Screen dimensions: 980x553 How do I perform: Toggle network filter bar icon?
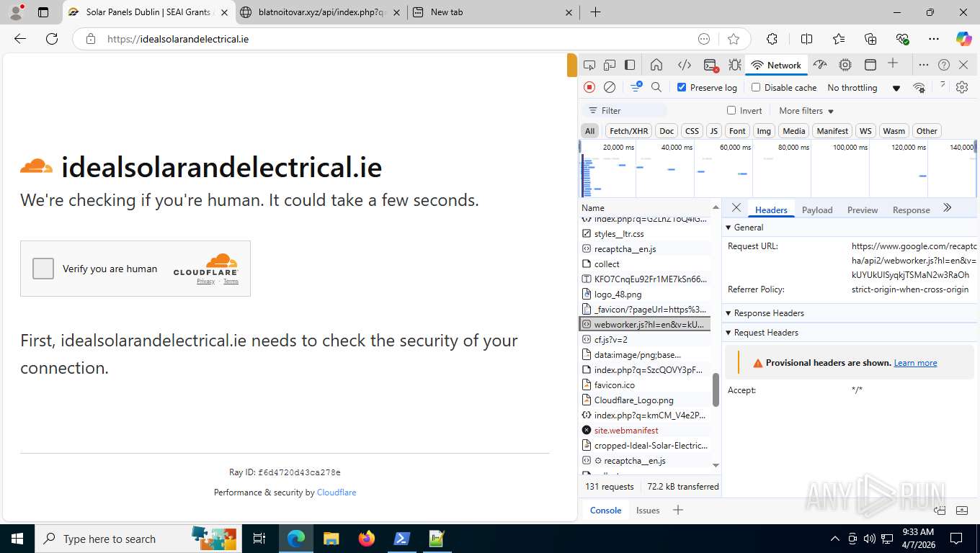click(636, 87)
